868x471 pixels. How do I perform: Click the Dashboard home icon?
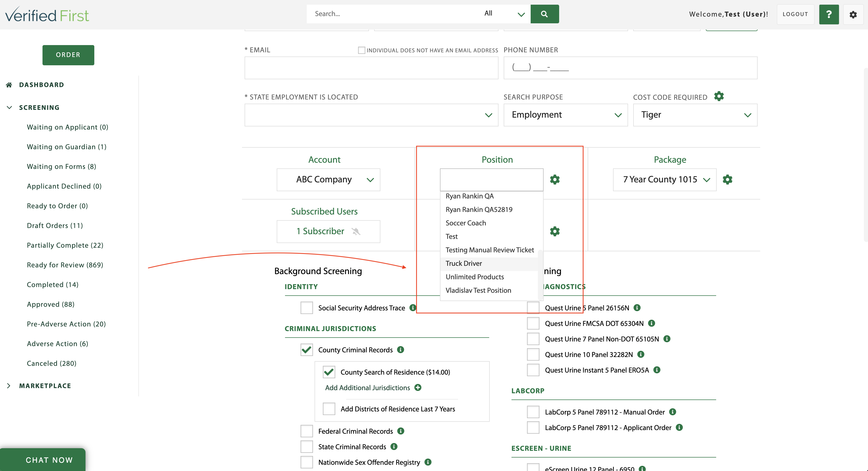pos(9,84)
